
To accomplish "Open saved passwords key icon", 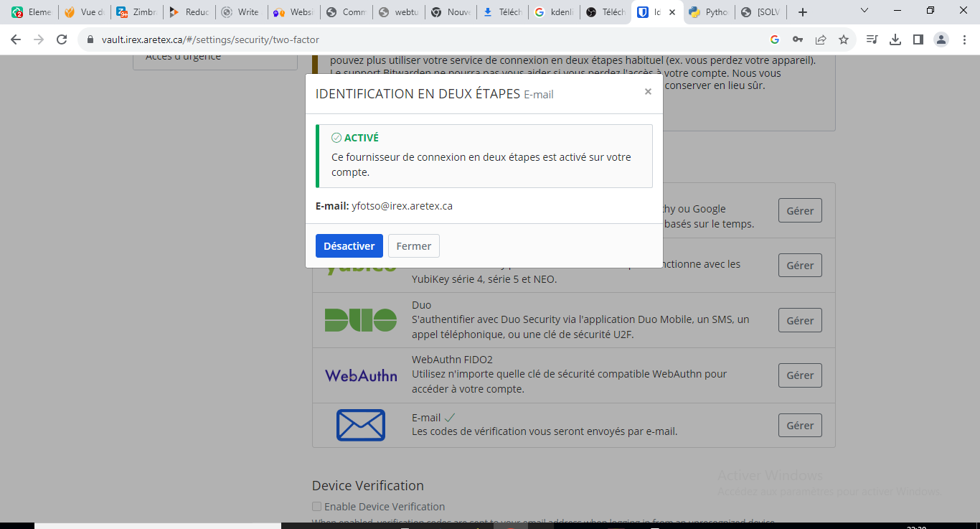I will tap(798, 39).
